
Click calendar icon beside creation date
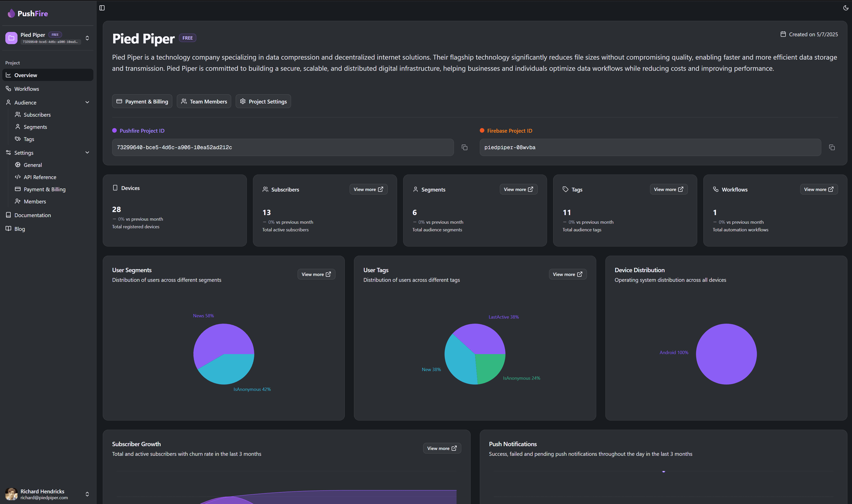click(x=783, y=34)
